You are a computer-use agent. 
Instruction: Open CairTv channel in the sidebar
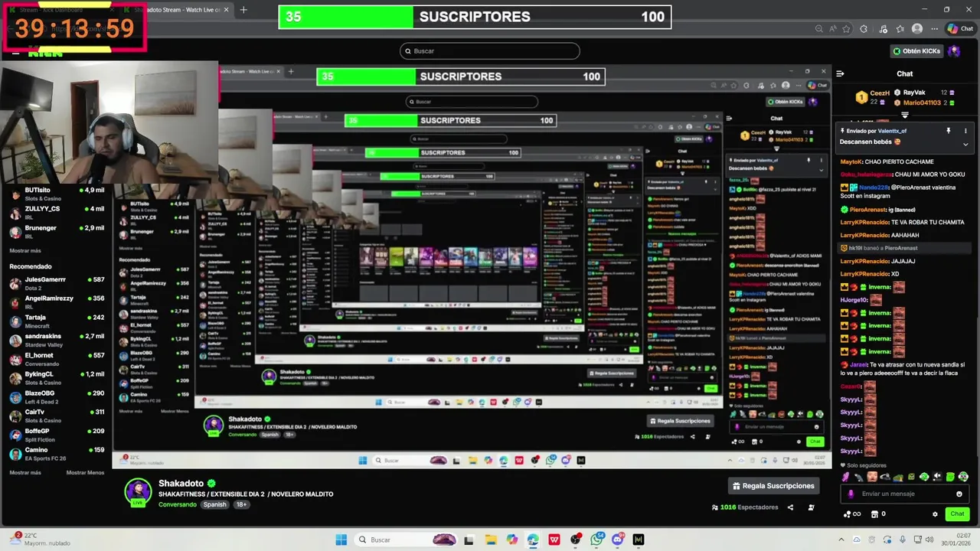click(57, 416)
